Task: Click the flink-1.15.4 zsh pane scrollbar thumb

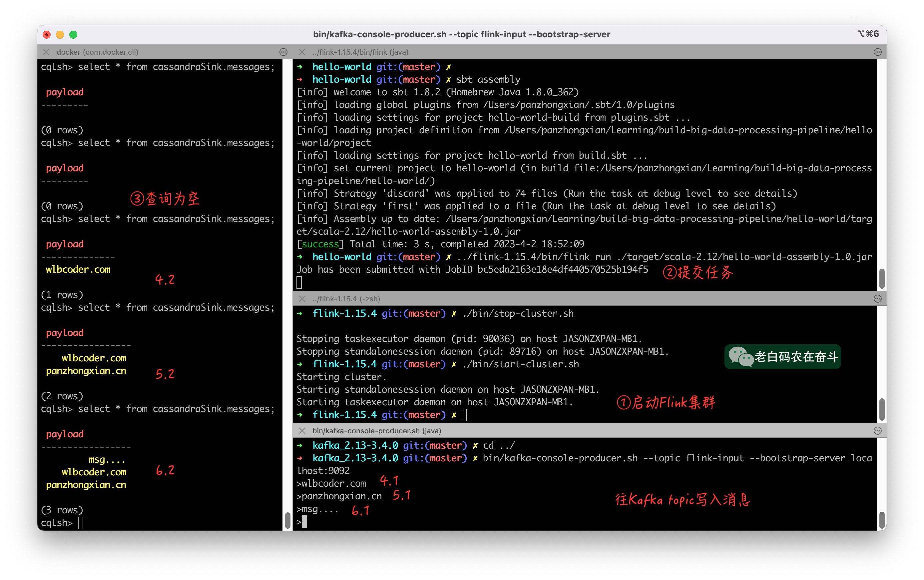Action: point(882,409)
